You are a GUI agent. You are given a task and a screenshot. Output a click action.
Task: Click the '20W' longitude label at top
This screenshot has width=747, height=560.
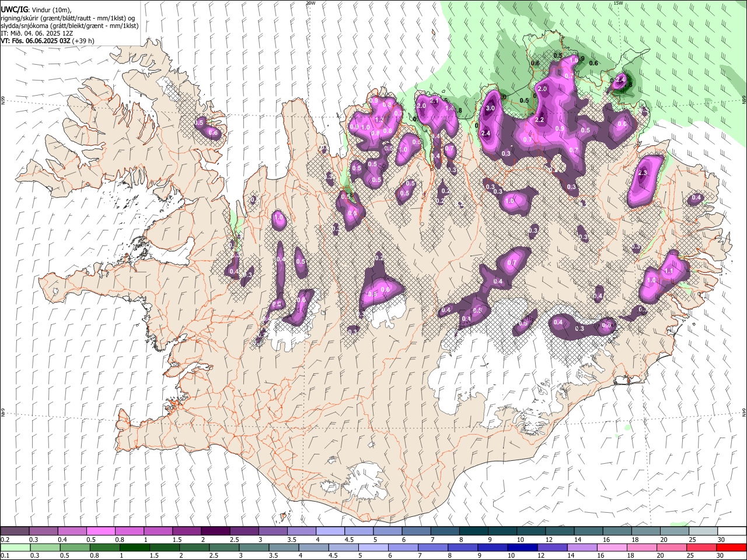tap(310, 3)
